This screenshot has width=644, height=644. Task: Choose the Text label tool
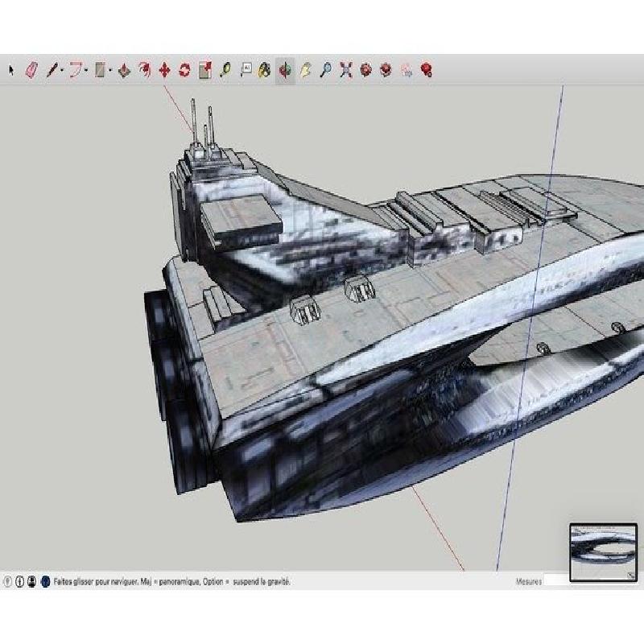tap(246, 70)
